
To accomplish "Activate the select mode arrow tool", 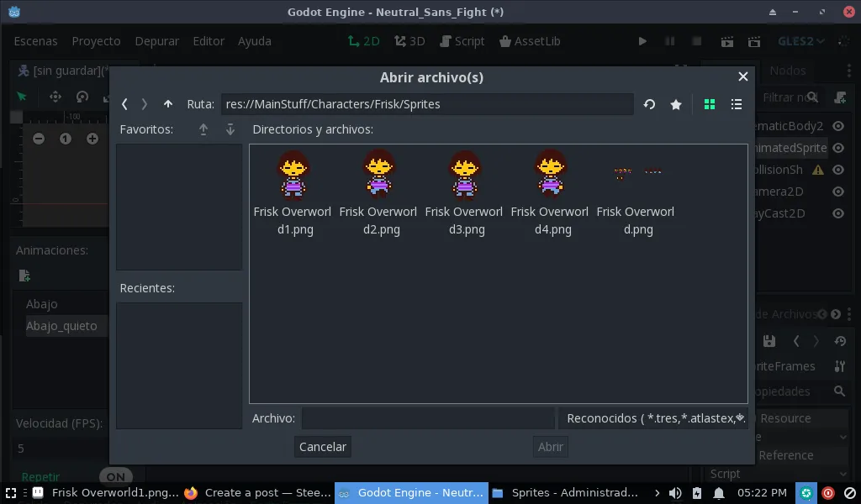I will (22, 97).
